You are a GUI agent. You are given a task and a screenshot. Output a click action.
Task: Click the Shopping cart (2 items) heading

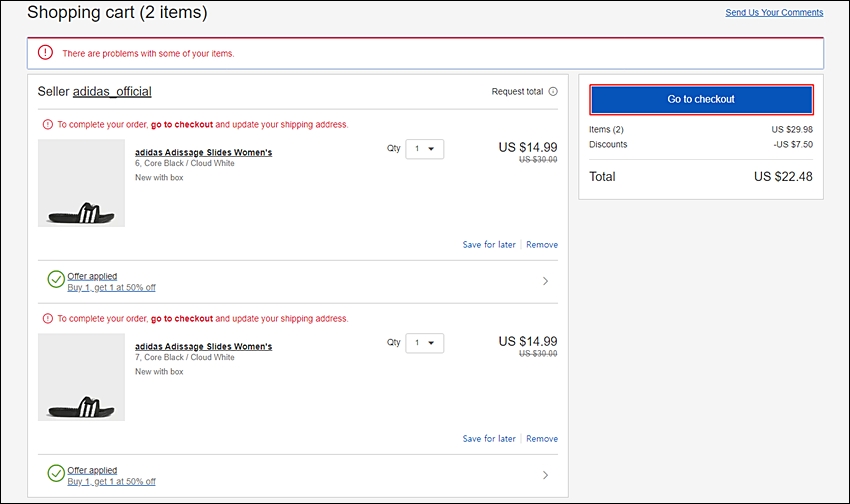pos(117,12)
